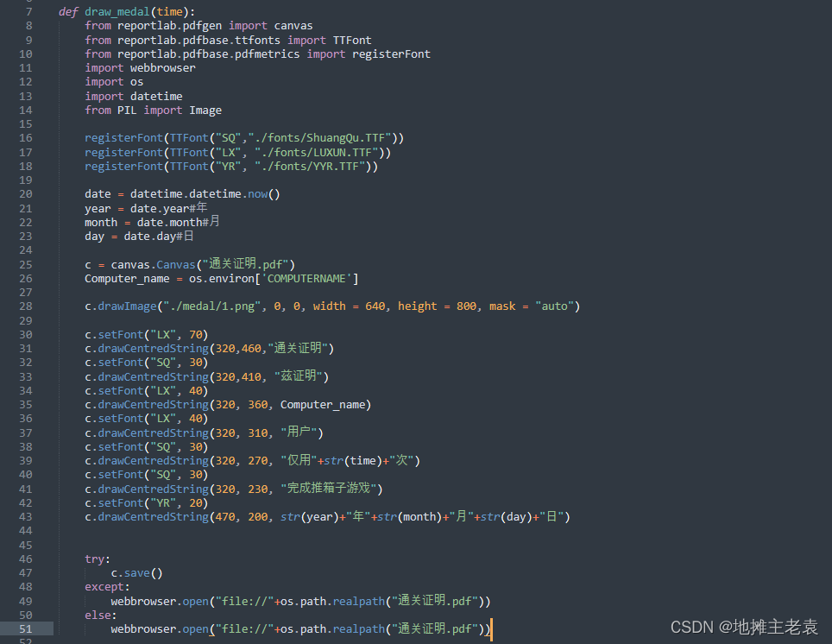Click 'canvas' in reportlab.pdfgen import line

(293, 26)
